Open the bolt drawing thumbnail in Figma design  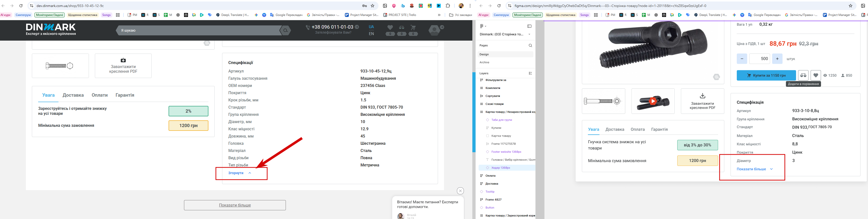(603, 101)
